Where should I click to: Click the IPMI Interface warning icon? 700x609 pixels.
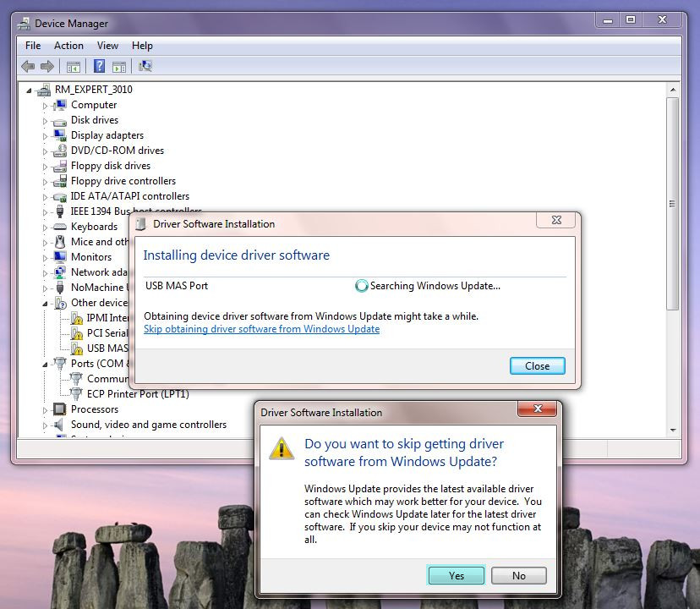click(x=77, y=318)
